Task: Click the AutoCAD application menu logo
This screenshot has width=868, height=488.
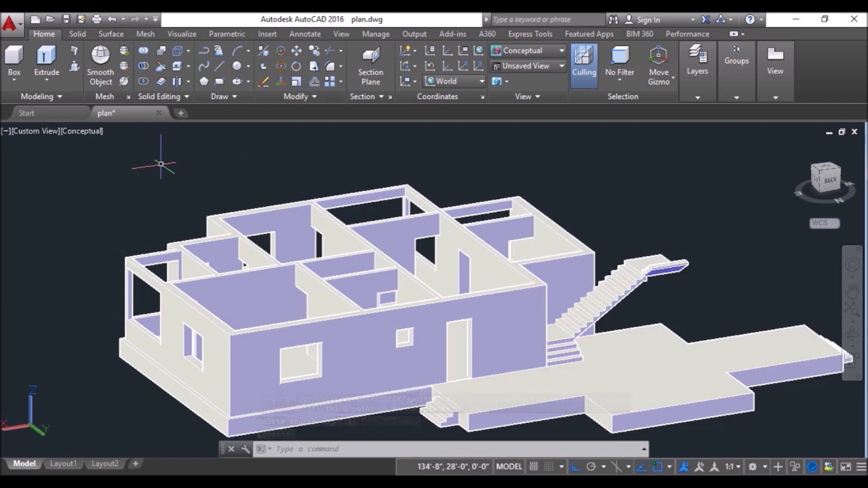Action: point(9,24)
